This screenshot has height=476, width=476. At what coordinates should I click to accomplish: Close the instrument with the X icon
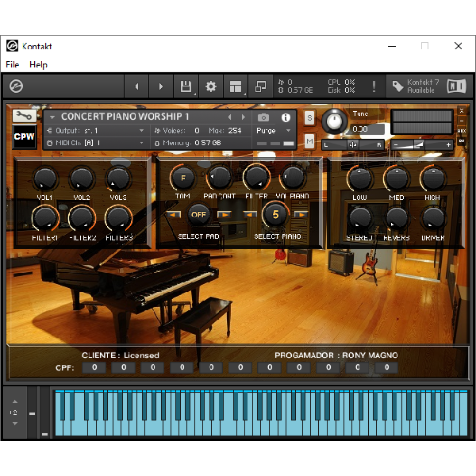[x=462, y=111]
